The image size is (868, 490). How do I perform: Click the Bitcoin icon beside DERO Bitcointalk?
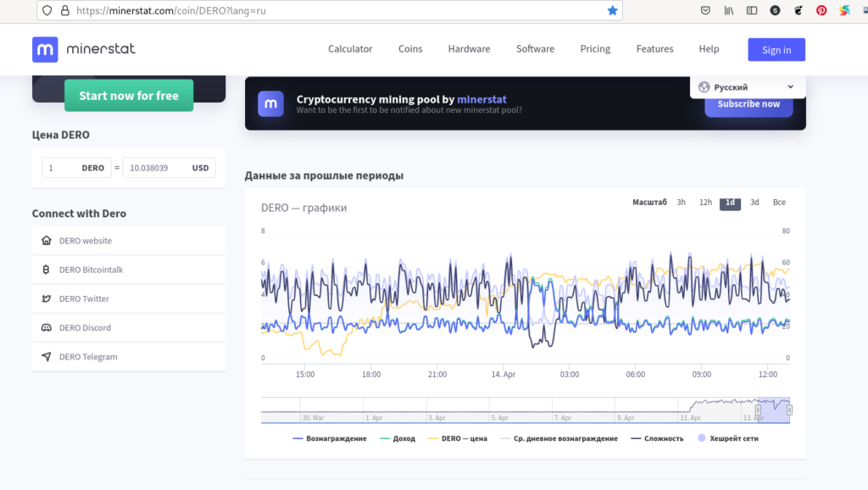46,270
